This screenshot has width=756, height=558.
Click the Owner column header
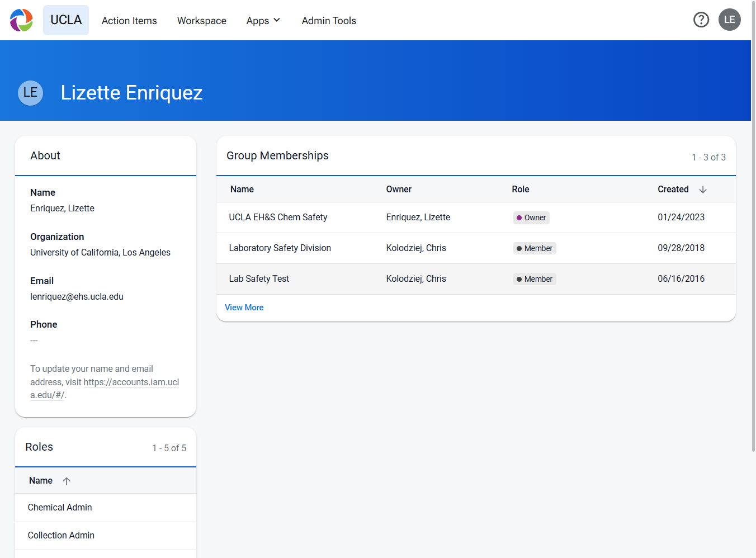click(399, 190)
